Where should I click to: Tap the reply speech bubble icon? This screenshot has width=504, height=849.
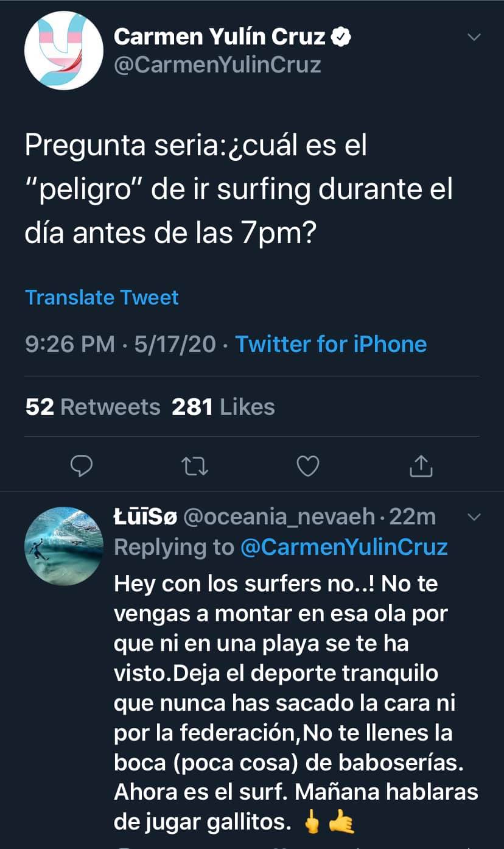tap(81, 466)
